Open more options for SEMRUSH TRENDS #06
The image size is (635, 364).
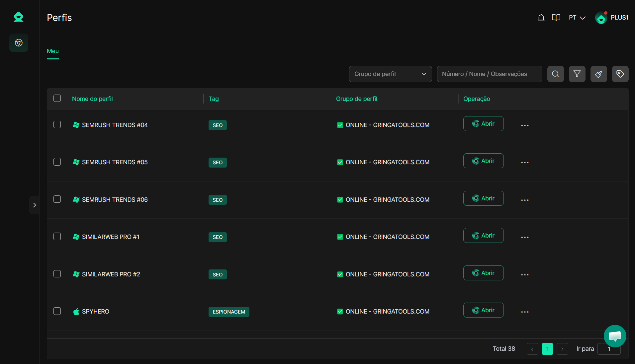[525, 200]
